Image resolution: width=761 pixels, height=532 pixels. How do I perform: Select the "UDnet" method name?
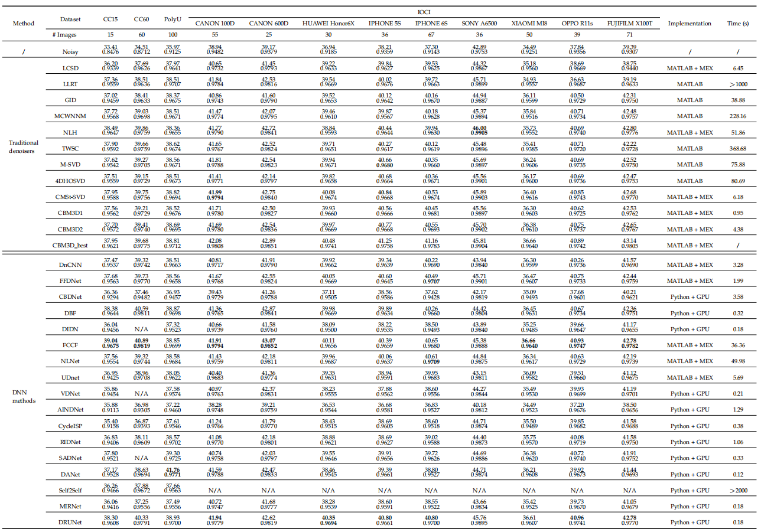click(x=70, y=377)
